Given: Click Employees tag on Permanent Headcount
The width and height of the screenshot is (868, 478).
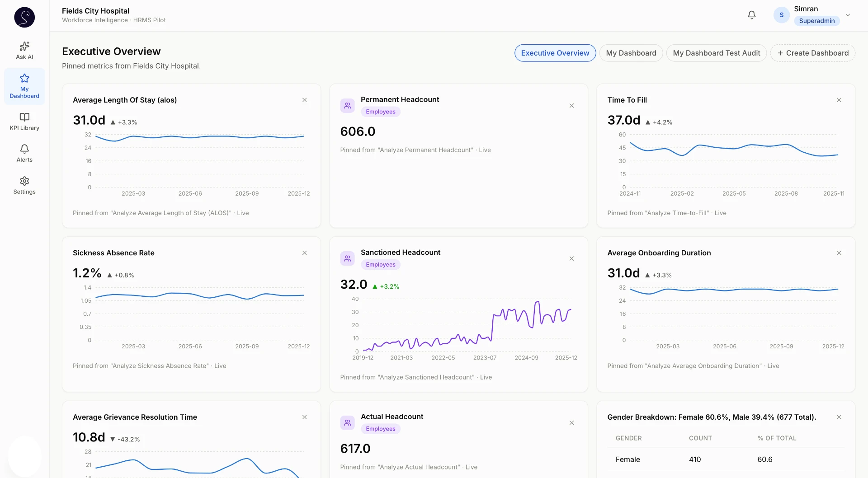Looking at the screenshot, I should [x=381, y=112].
